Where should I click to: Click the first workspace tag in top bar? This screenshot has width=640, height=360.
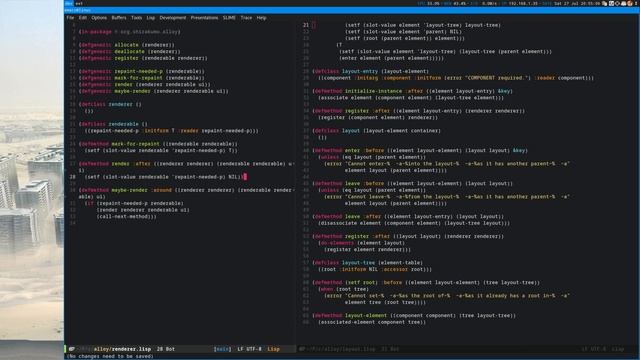pos(69,3)
